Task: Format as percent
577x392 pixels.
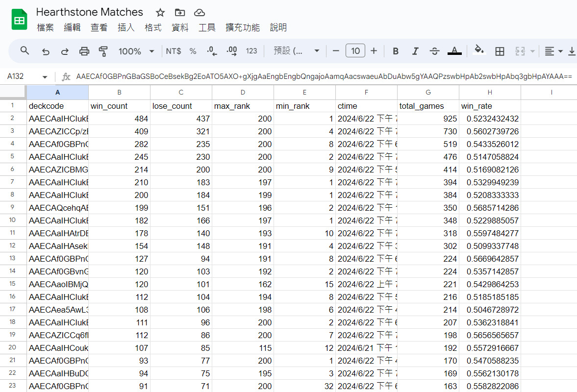Action: pyautogui.click(x=193, y=51)
